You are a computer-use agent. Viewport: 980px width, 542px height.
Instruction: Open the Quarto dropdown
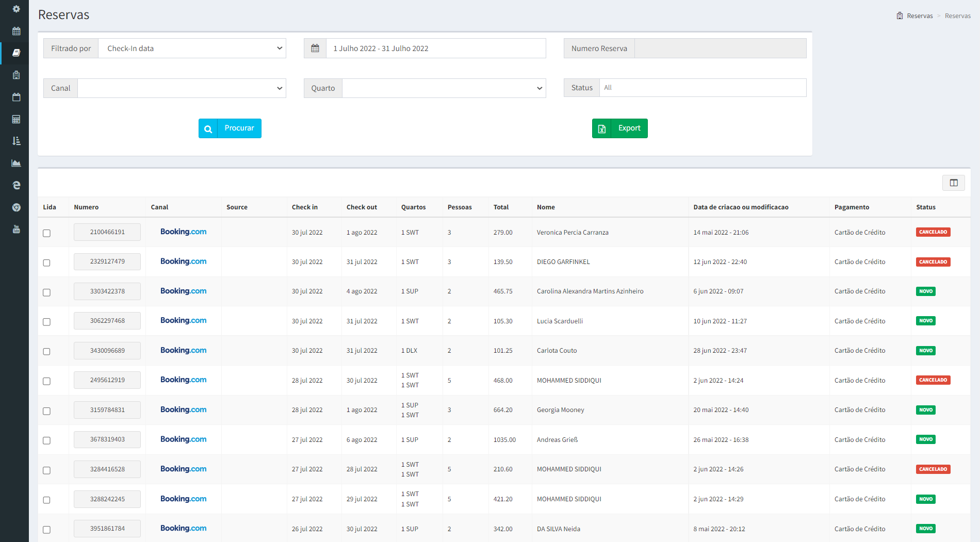click(x=444, y=88)
